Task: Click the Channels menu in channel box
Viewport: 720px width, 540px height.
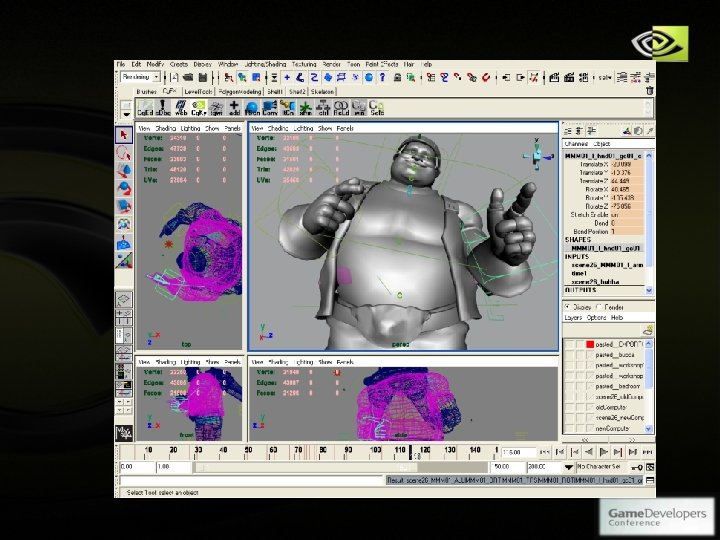Action: (x=576, y=144)
